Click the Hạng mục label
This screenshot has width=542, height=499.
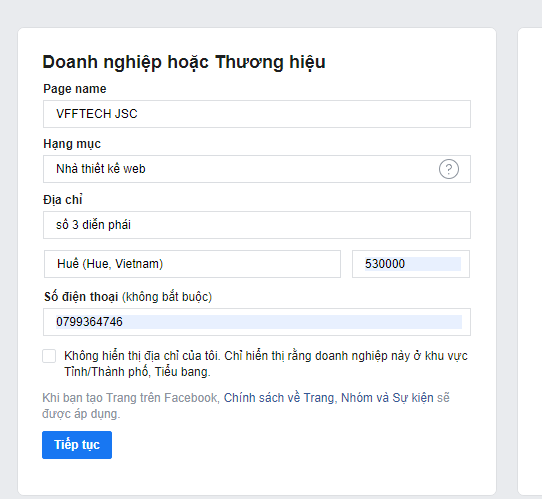click(72, 144)
